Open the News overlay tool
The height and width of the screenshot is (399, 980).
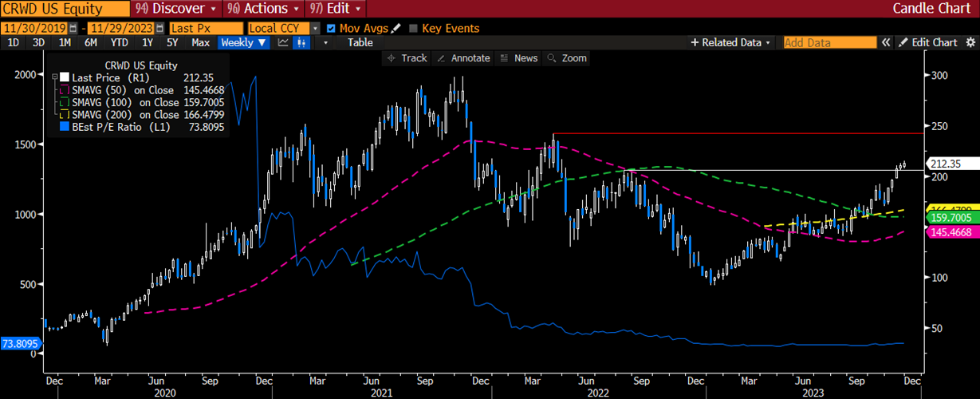[x=518, y=58]
